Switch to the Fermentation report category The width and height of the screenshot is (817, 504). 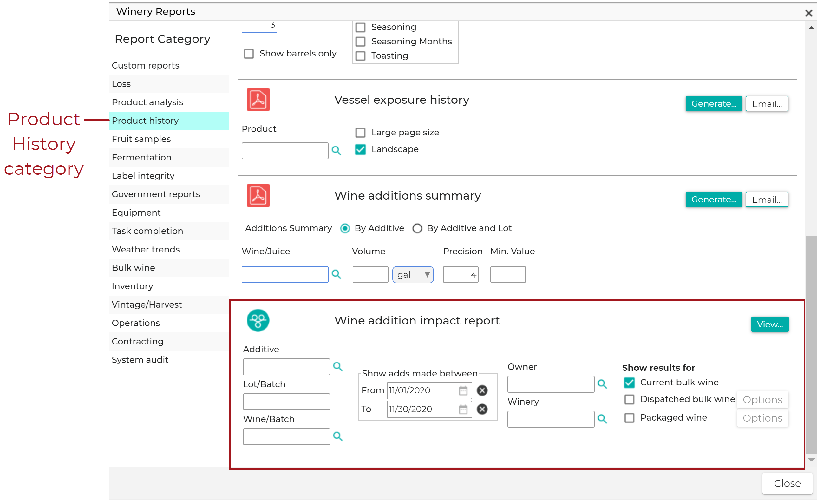pos(142,157)
